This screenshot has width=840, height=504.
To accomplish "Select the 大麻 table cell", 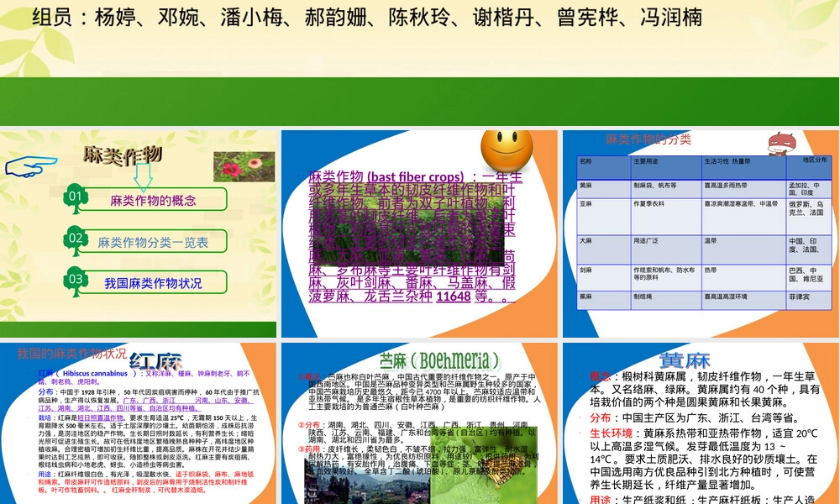I will (604, 249).
